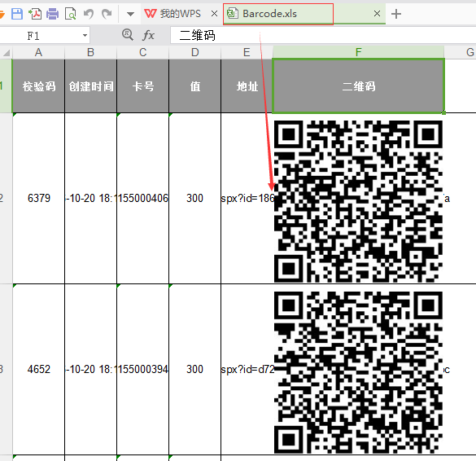The image size is (476, 461).
Task: Click the 校验码 header cell
Action: point(38,86)
